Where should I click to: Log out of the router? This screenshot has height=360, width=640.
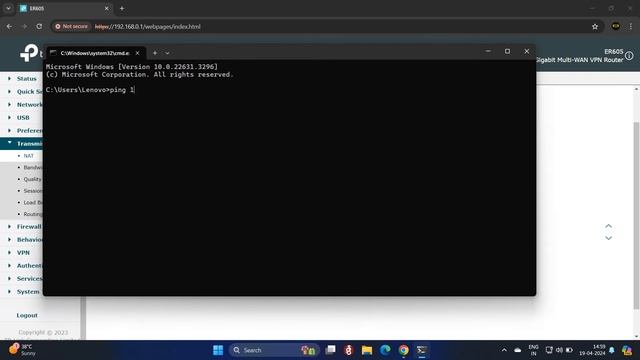pos(27,316)
